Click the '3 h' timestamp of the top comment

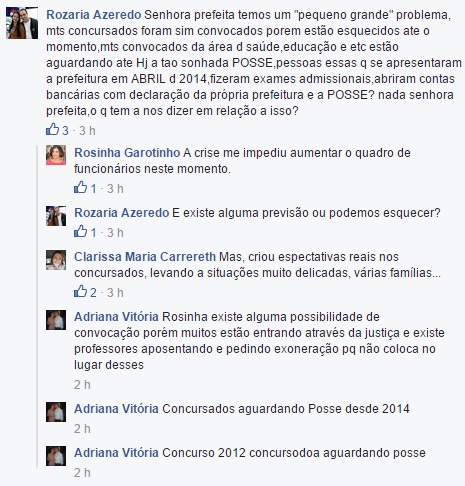pos(87,131)
